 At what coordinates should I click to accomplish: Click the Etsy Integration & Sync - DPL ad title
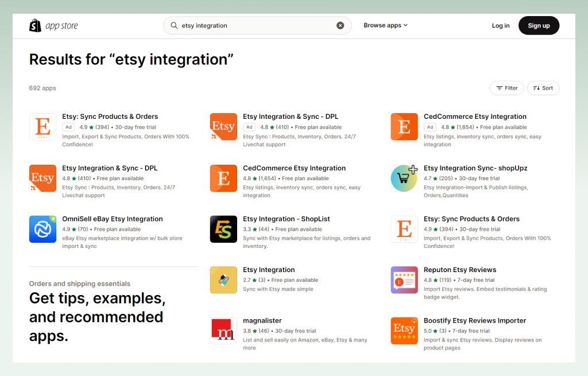point(291,117)
